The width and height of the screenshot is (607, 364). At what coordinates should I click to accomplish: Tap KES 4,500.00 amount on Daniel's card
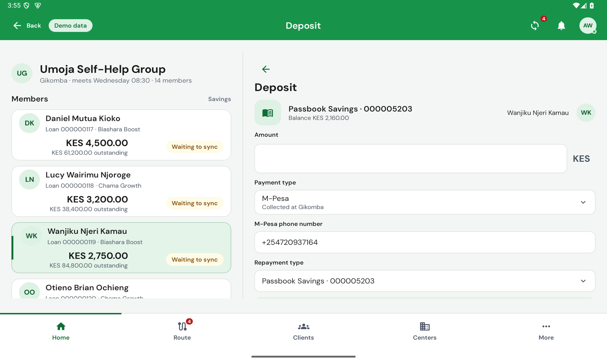tap(97, 143)
